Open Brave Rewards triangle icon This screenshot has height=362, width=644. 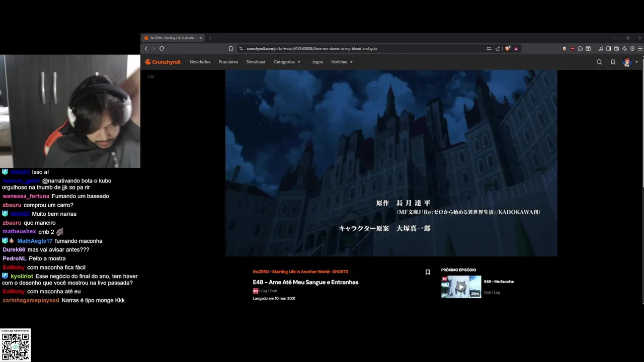click(516, 48)
